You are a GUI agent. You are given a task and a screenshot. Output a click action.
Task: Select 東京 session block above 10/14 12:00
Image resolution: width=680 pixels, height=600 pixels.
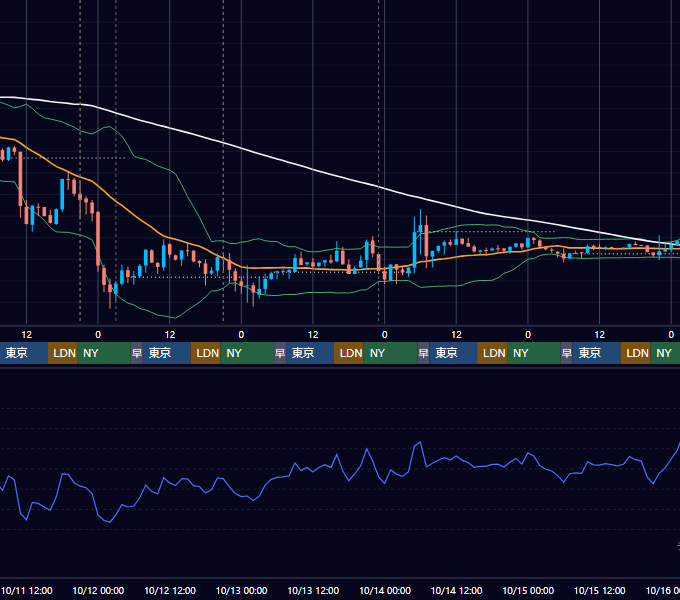(453, 353)
